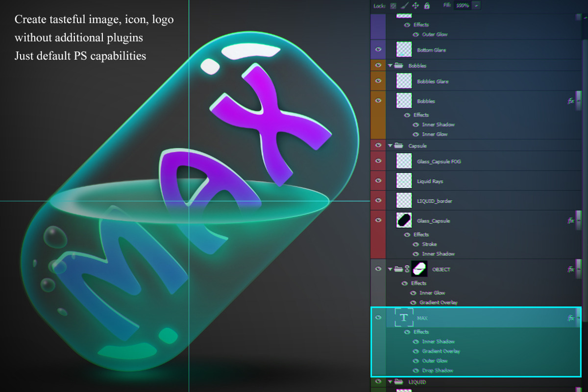Collapse the OBJECT group
588x392 pixels.
pyautogui.click(x=390, y=269)
